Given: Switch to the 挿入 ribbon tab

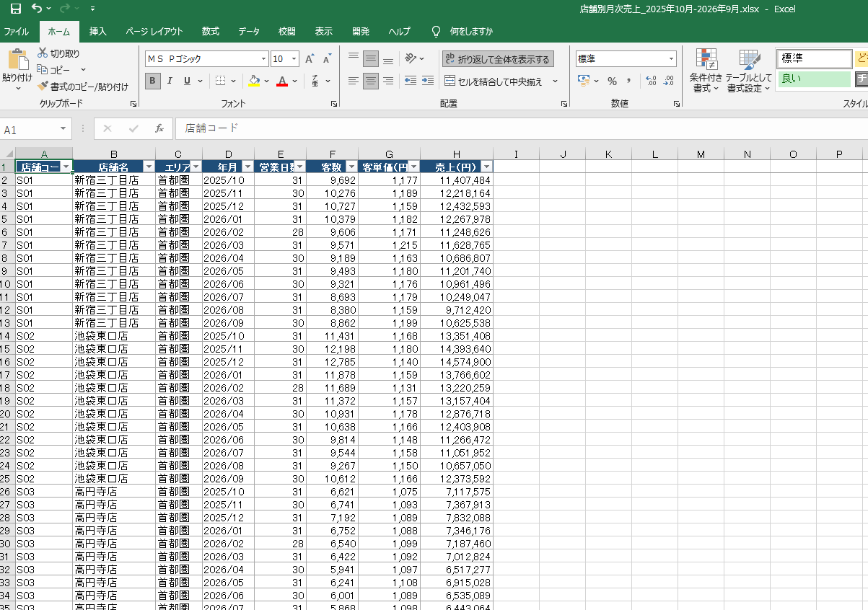Looking at the screenshot, I should [98, 32].
